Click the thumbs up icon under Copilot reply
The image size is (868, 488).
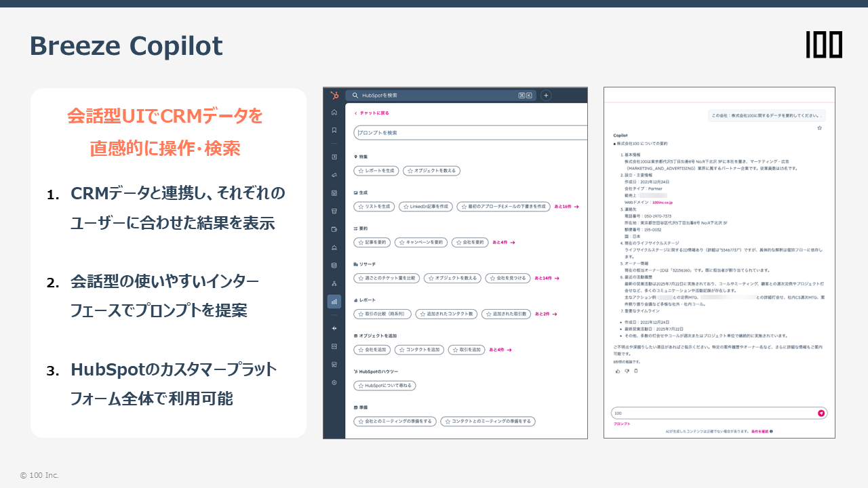tap(617, 371)
